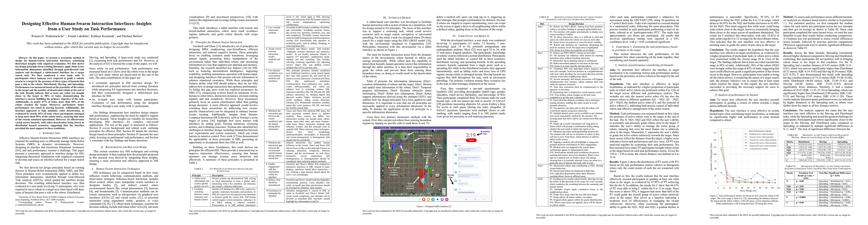Click 'Distributed' column header in Table III
868x225 pixels.
pyautogui.click(x=804, y=142)
